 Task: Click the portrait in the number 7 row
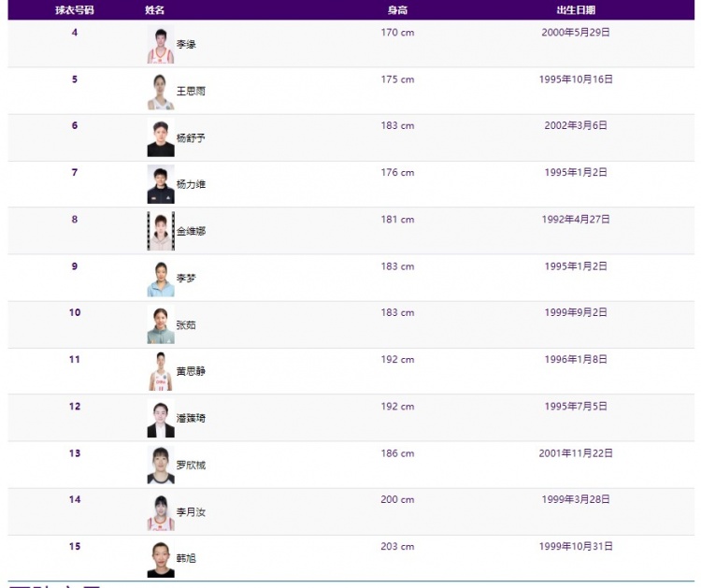click(161, 184)
